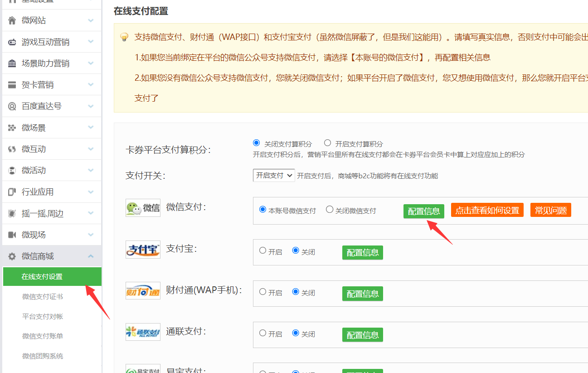Viewport: 588px width, 373px height.
Task: Collapse the 微信商城 sidebar section
Action: [x=91, y=256]
